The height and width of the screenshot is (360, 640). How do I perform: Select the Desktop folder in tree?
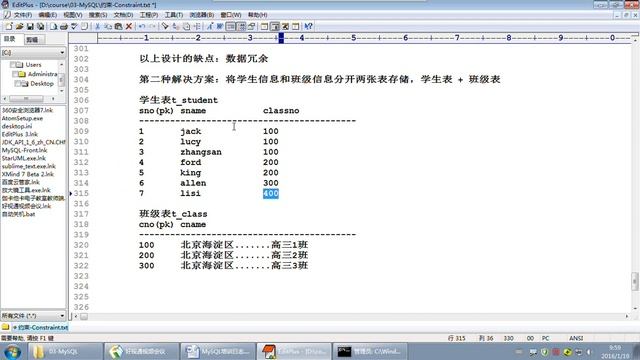click(42, 83)
